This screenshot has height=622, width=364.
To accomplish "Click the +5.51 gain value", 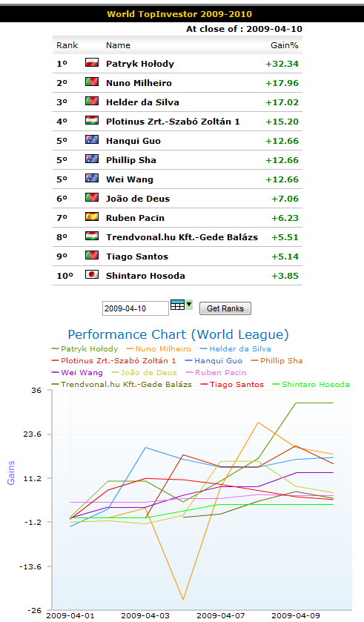I will click(x=285, y=237).
